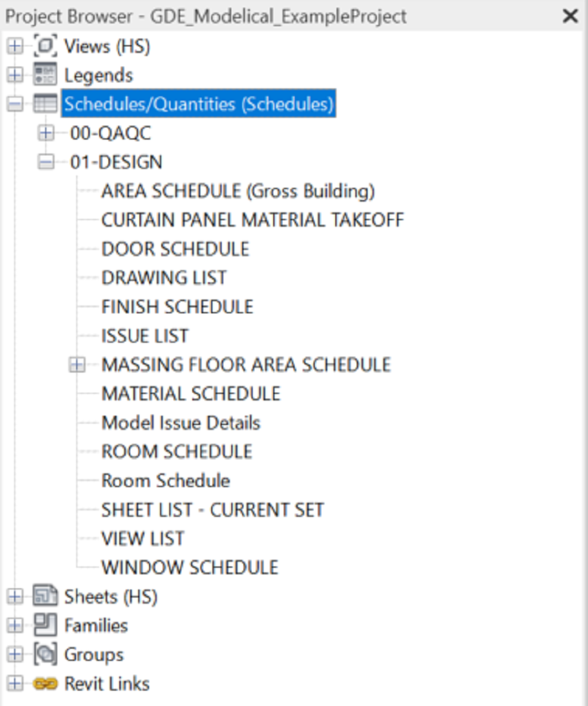This screenshot has width=588, height=706.
Task: Click the Groups icon
Action: pos(45,654)
